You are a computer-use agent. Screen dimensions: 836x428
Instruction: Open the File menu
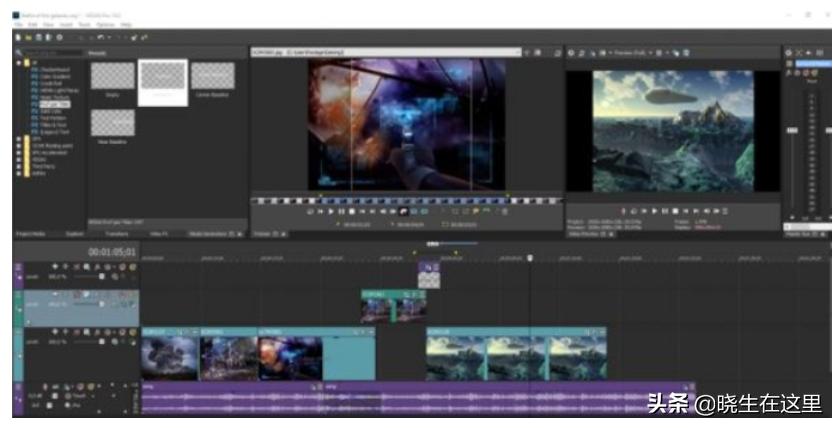click(18, 25)
